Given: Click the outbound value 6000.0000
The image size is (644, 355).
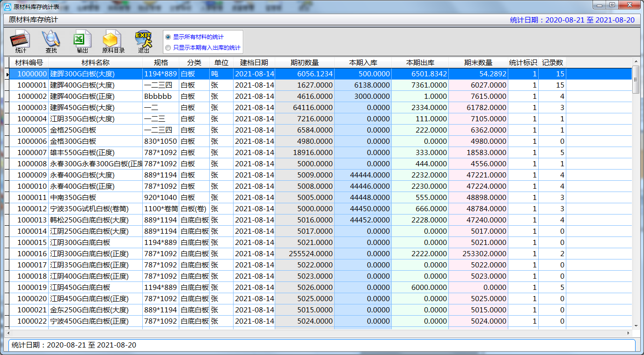Looking at the screenshot, I should pyautogui.click(x=420, y=288).
